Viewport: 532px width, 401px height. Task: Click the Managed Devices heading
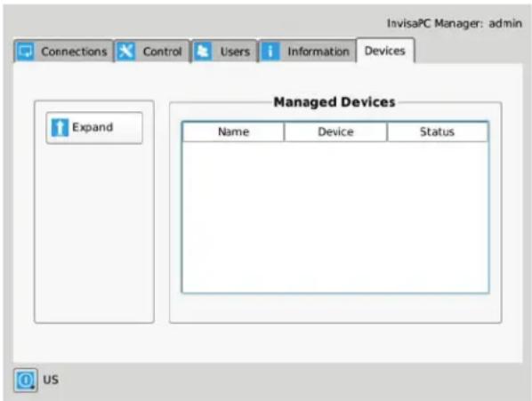pos(335,102)
